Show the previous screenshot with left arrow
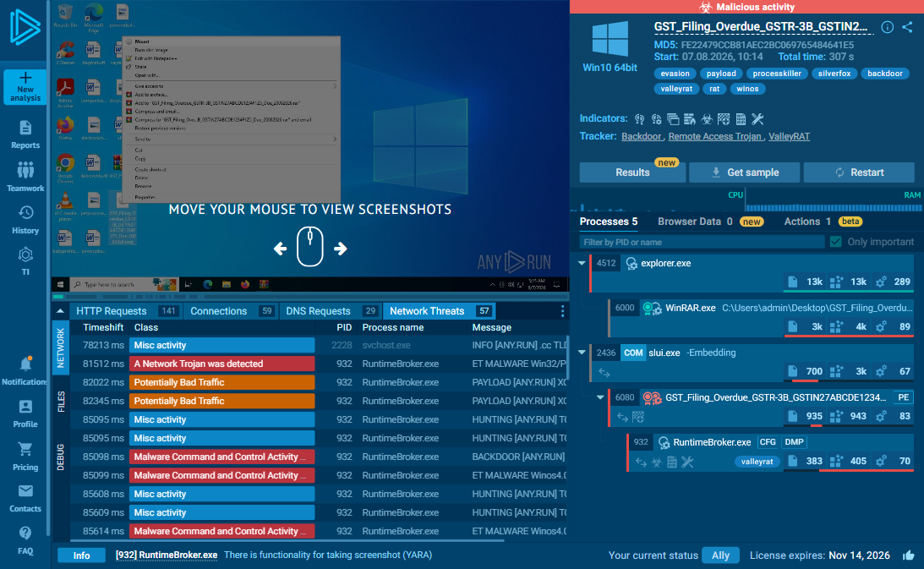The height and width of the screenshot is (569, 924). pyautogui.click(x=281, y=249)
